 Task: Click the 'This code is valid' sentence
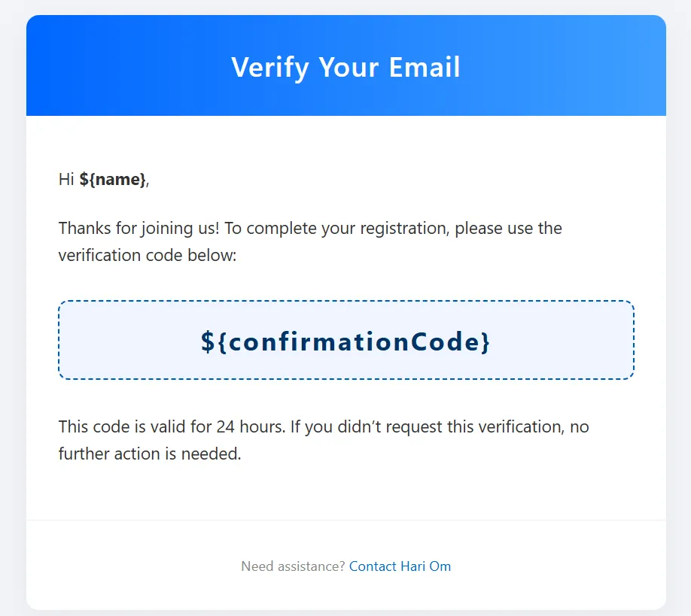click(x=172, y=426)
